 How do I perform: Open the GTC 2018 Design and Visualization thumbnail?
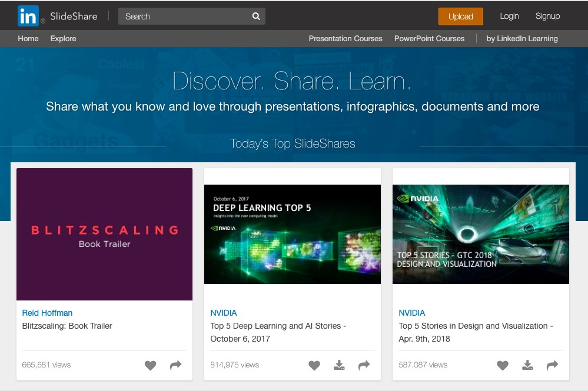click(481, 234)
